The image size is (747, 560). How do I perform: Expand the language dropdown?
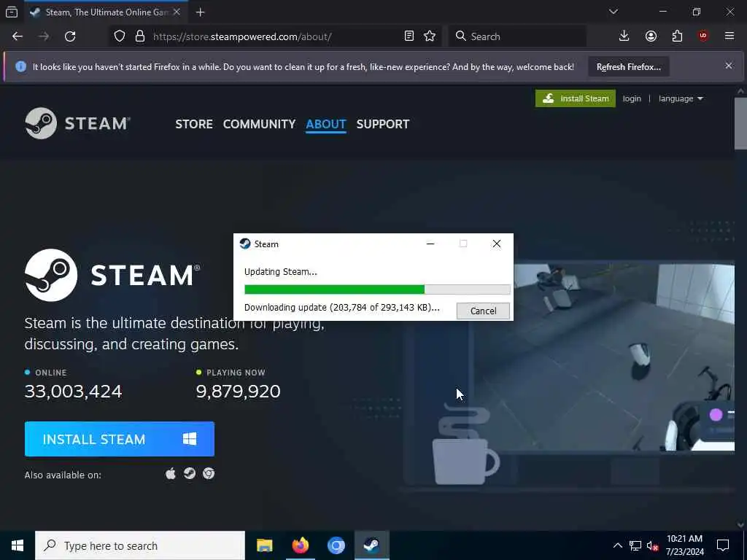click(681, 98)
